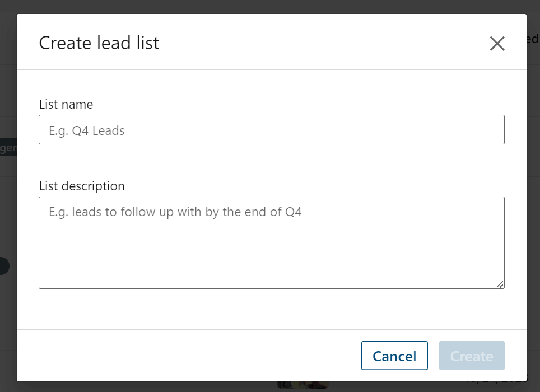Close the Create lead list dialog

pyautogui.click(x=497, y=44)
